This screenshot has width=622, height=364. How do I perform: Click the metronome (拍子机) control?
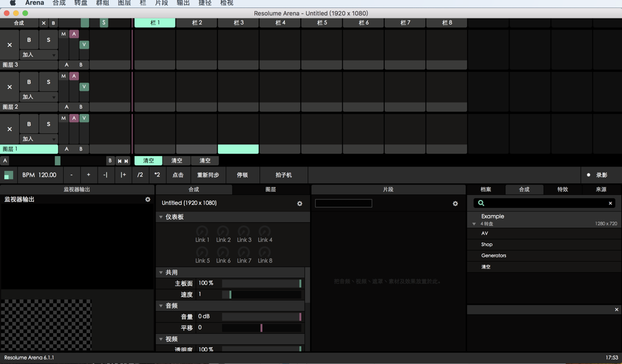tap(284, 175)
